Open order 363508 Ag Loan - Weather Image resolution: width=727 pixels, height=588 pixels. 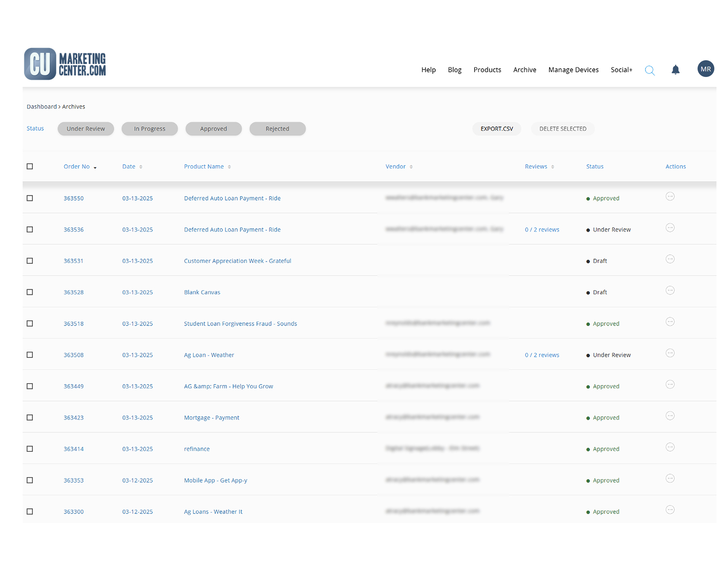click(x=209, y=355)
